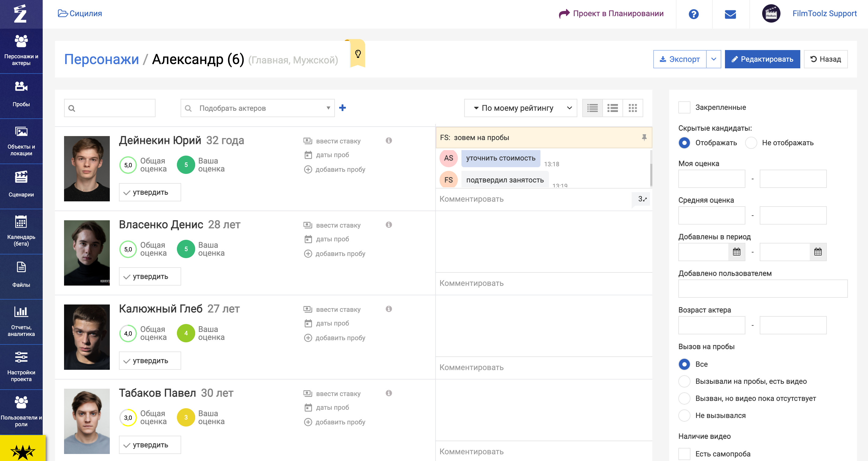This screenshot has width=868, height=461.
Task: Select 'Не отображать' hidden candidates option
Action: 751,143
